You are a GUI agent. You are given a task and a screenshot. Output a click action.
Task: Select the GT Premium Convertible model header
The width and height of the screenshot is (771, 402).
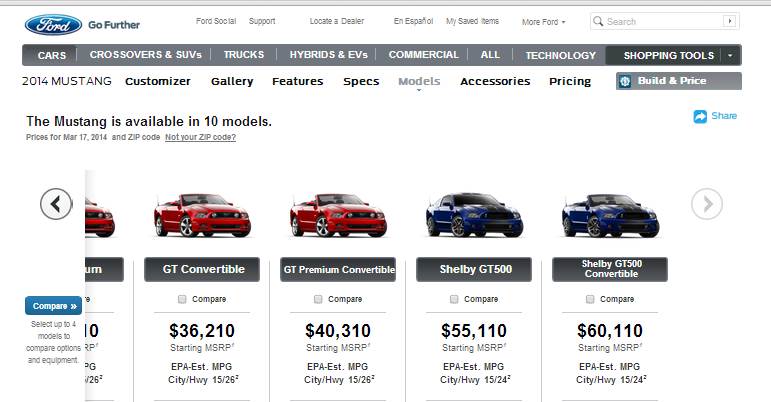338,269
